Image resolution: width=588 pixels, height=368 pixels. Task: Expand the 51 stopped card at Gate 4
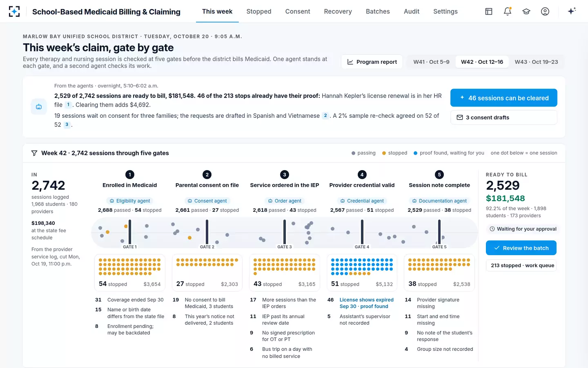pos(362,273)
